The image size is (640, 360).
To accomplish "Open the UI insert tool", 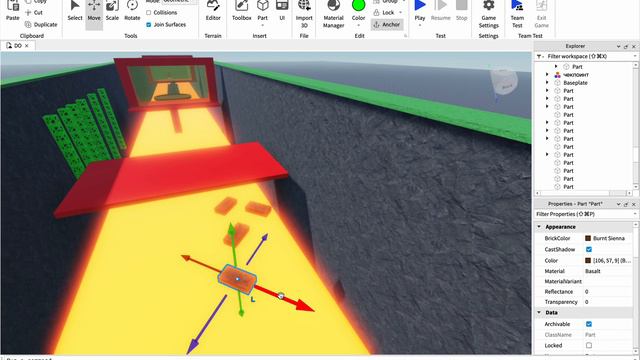I will (x=282, y=11).
